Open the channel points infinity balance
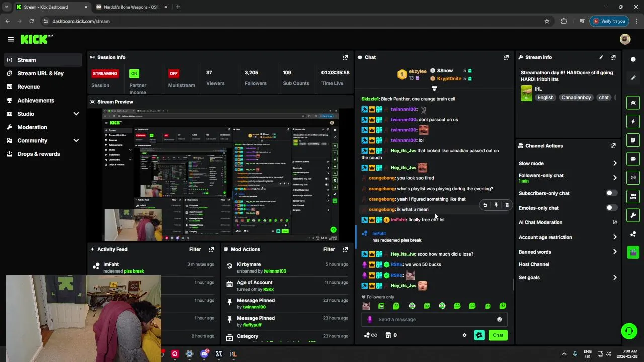644x362 pixels. point(371,335)
